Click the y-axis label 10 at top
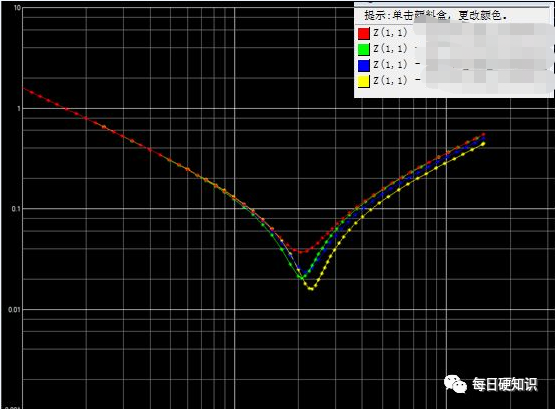 17,8
